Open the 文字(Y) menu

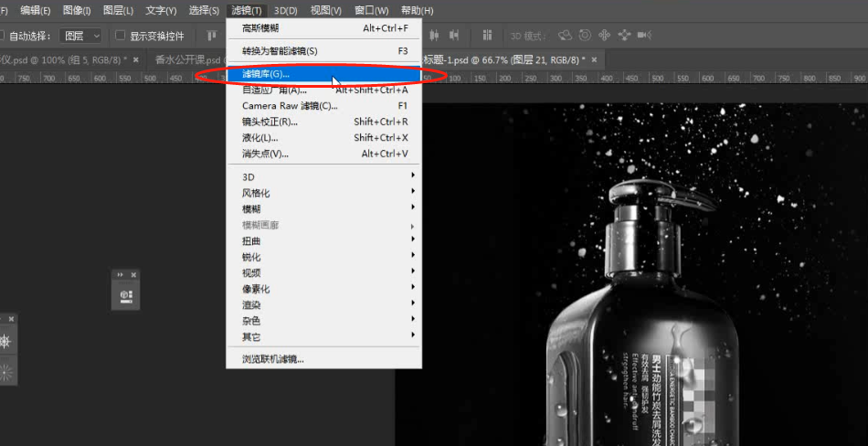click(161, 11)
